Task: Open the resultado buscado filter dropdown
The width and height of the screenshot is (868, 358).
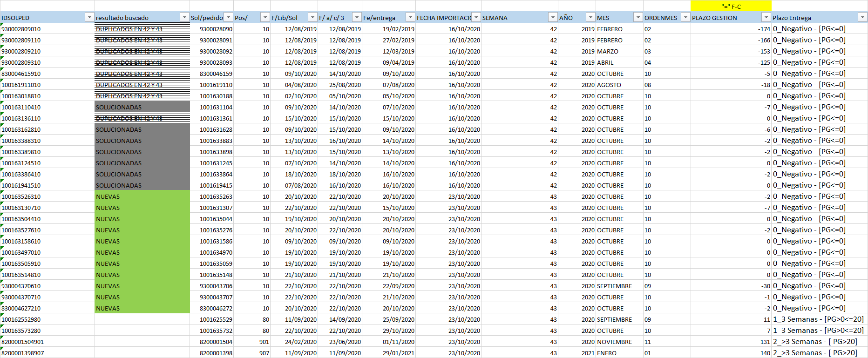Action: tap(184, 17)
